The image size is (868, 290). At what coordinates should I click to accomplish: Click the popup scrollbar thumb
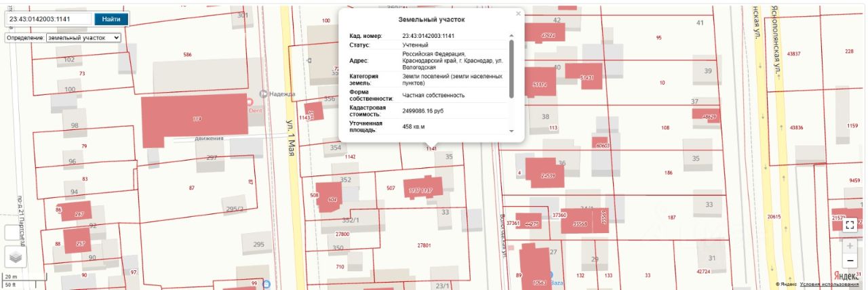click(x=511, y=68)
